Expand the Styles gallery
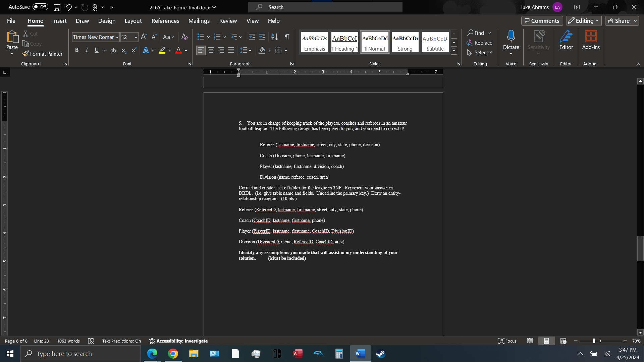 [x=454, y=50]
